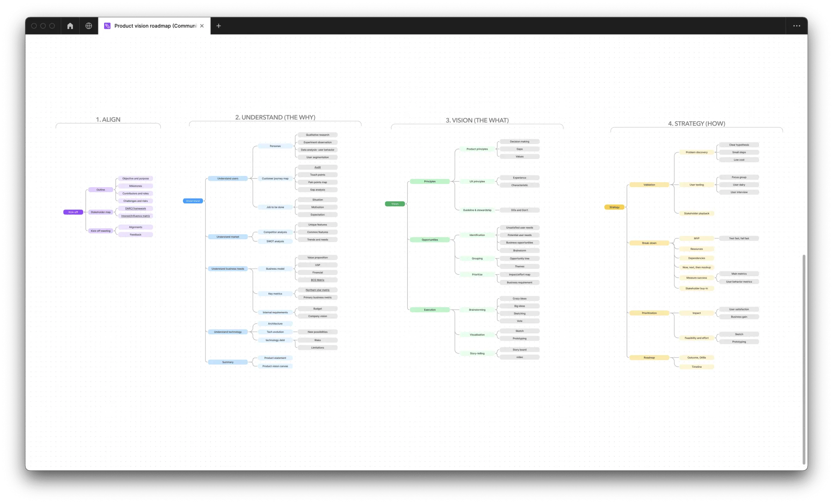This screenshot has height=504, width=833.
Task: Select 'Test fast, fail fast' node
Action: point(739,239)
